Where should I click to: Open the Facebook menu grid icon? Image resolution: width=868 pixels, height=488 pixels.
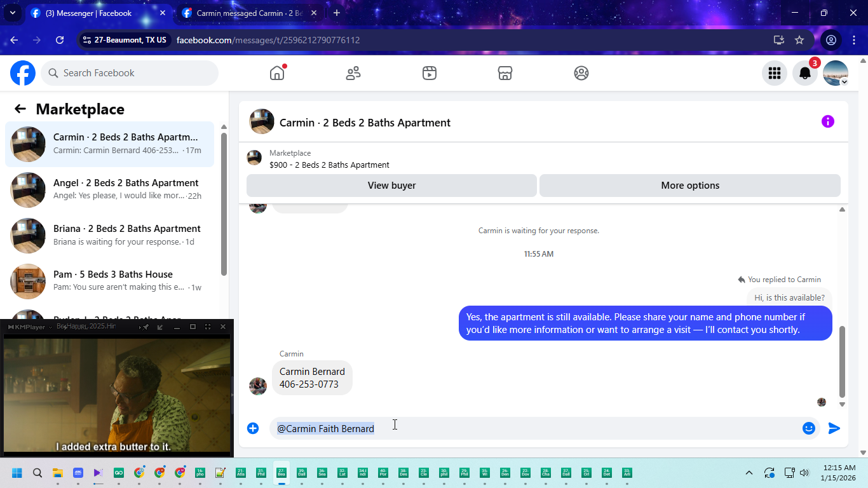[775, 73]
